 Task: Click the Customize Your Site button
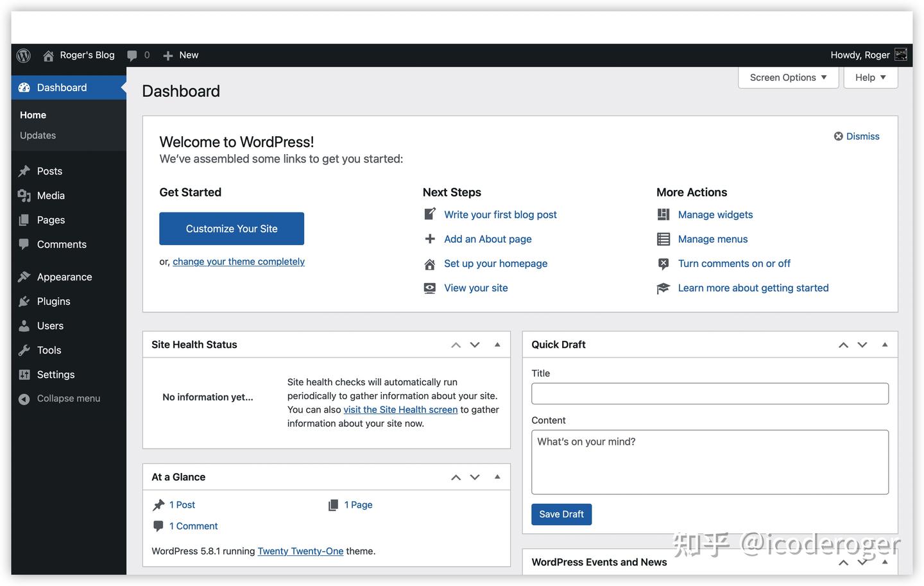232,228
